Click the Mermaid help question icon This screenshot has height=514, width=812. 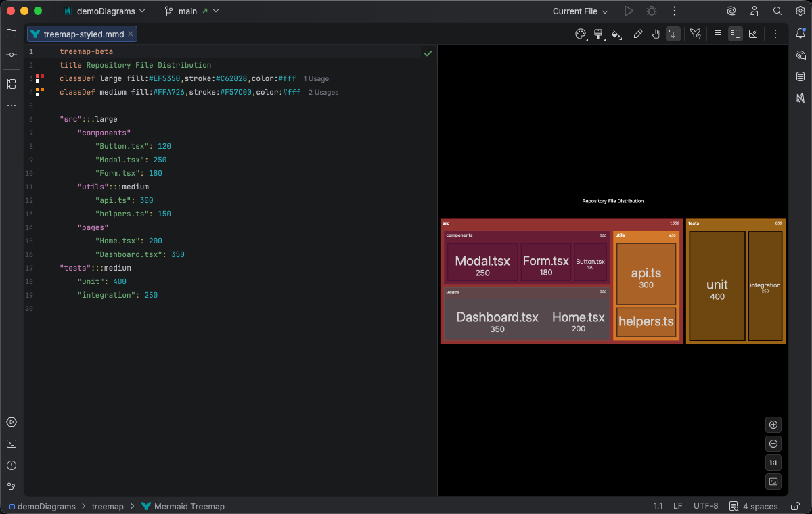pos(695,34)
